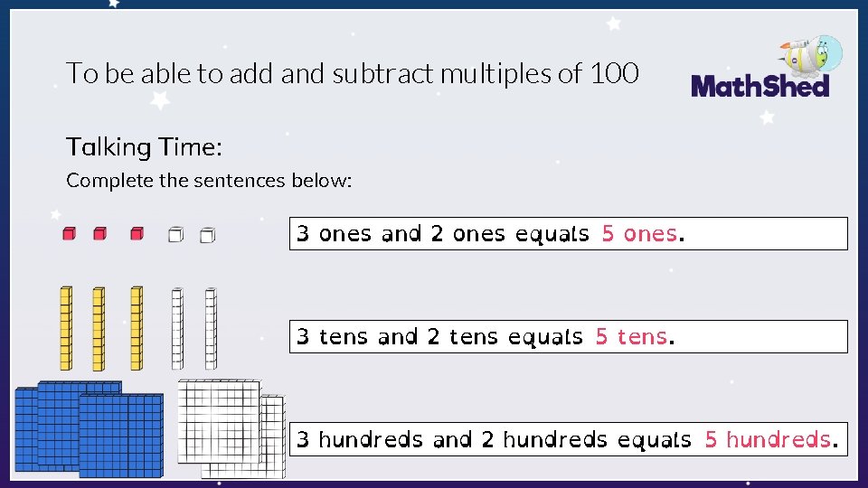868x488 pixels.
Task: Click 'Complete the sentences below:' text
Action: tap(209, 181)
